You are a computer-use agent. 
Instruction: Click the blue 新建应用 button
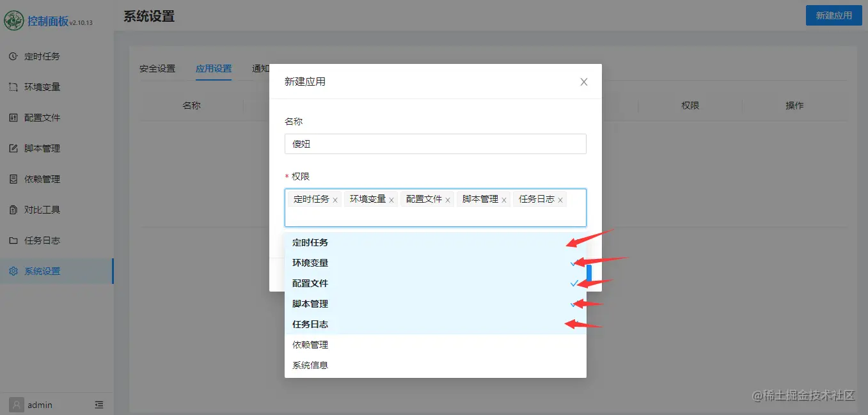point(833,15)
